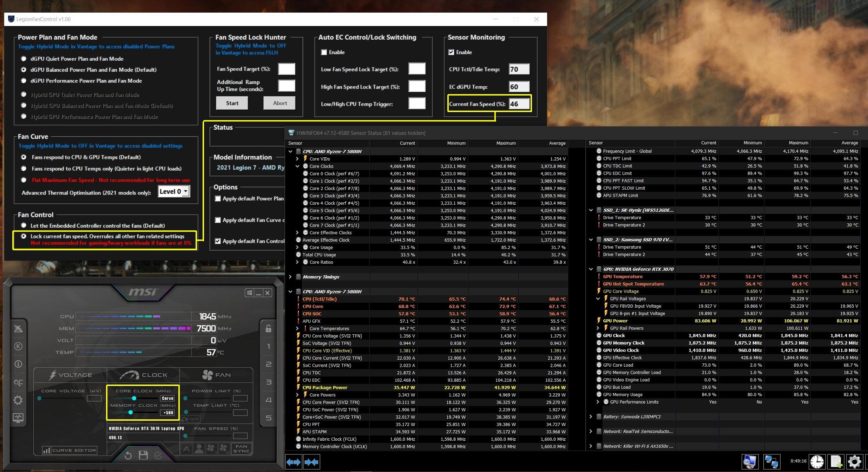Check Apply default Power Plan option
The height and width of the screenshot is (472, 868).
(x=218, y=199)
